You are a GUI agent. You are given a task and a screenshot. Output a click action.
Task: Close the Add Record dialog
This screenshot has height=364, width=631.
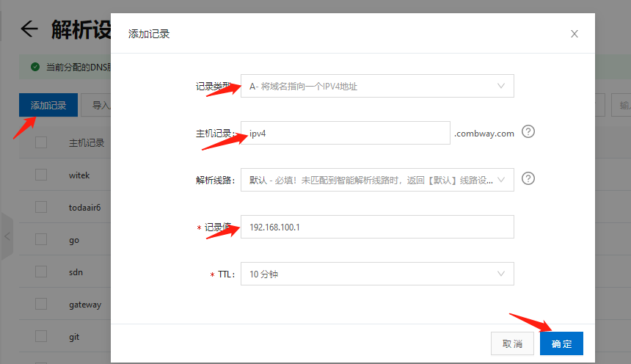[x=575, y=34]
